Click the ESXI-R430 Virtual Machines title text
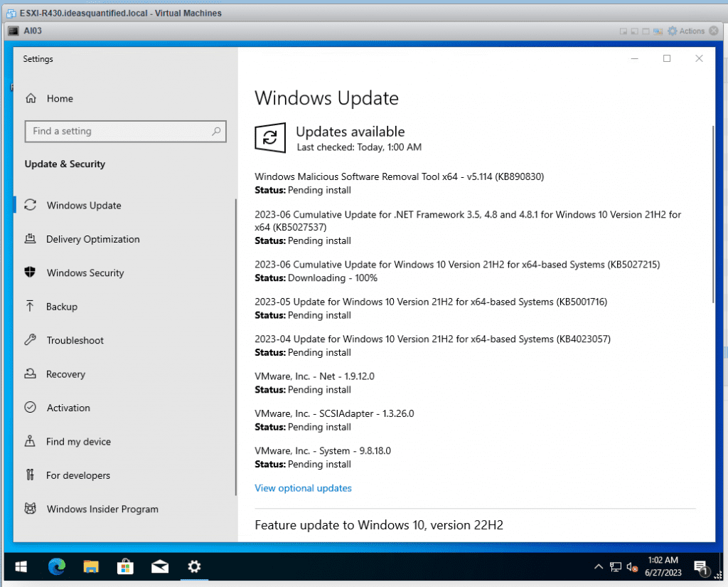 point(120,13)
